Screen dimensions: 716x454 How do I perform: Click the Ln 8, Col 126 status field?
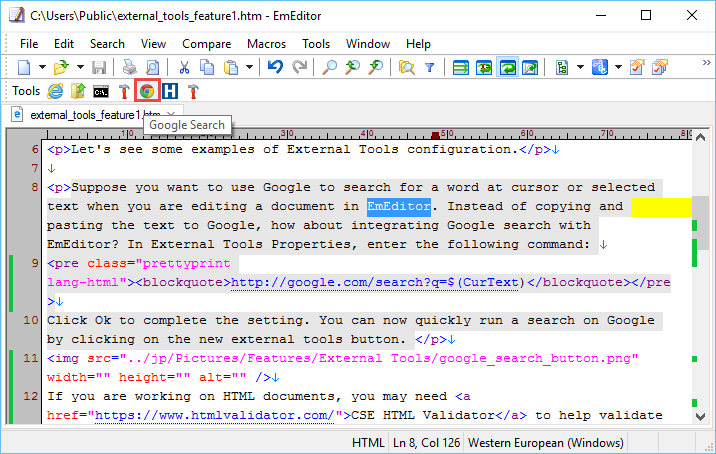pos(426,443)
